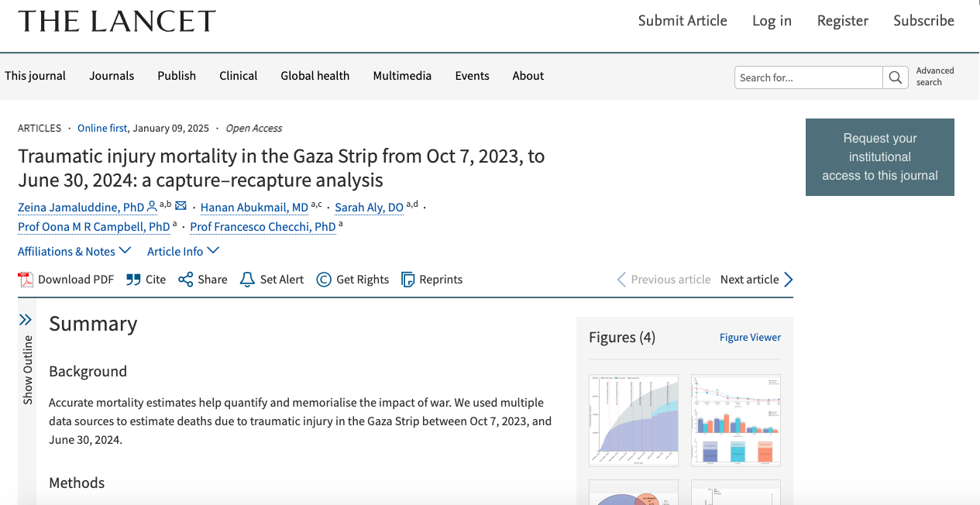Viewport: 980px width, 505px height.
Task: Click the search magnifier icon
Action: coord(895,77)
